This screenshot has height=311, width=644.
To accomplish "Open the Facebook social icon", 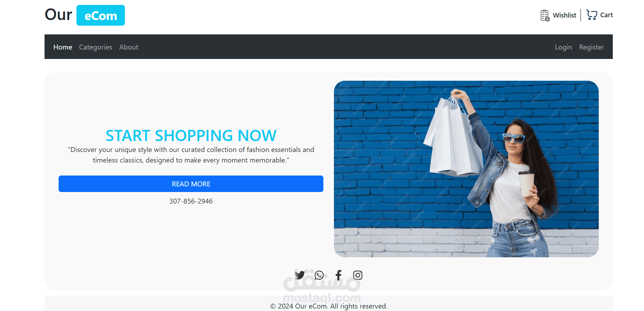I will [x=338, y=275].
